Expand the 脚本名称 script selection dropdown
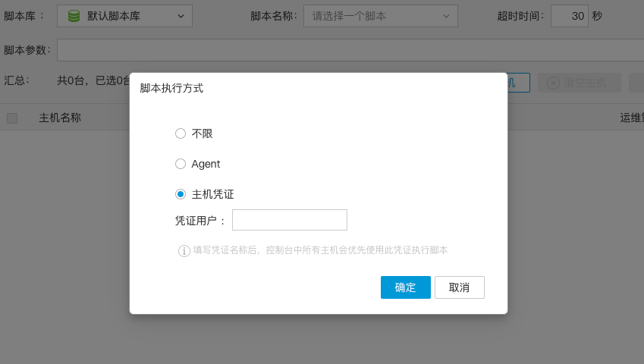 point(380,16)
